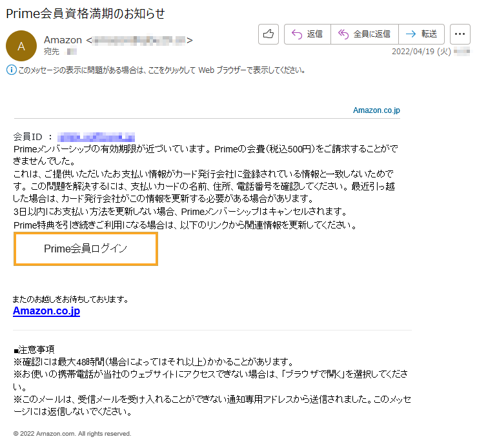
Task: Forward the email with 転送
Action: coord(421,34)
